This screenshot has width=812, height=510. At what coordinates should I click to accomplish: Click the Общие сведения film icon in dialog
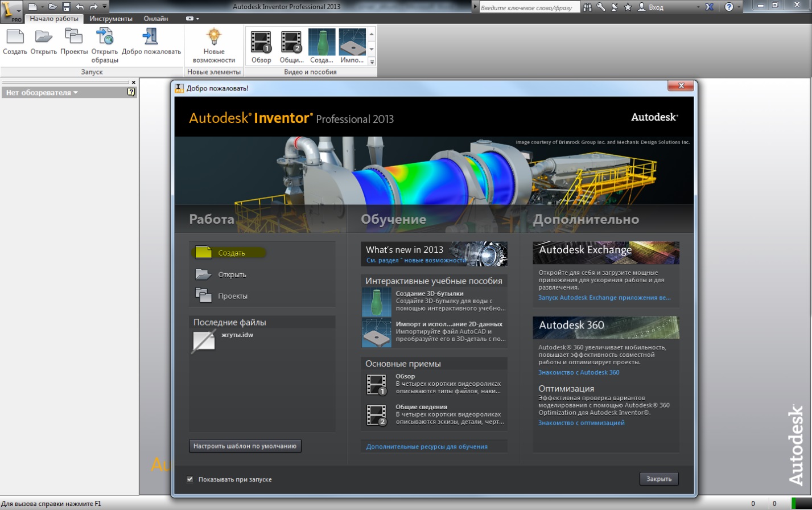[377, 415]
